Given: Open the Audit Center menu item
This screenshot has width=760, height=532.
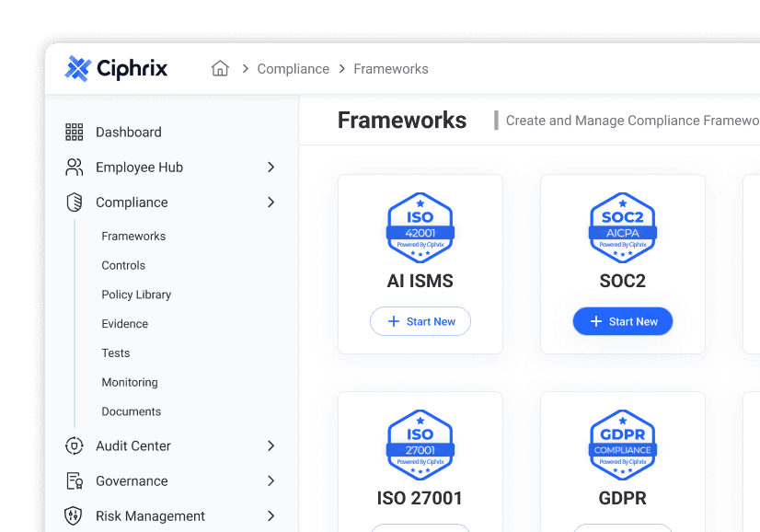Looking at the screenshot, I should click(x=133, y=445).
